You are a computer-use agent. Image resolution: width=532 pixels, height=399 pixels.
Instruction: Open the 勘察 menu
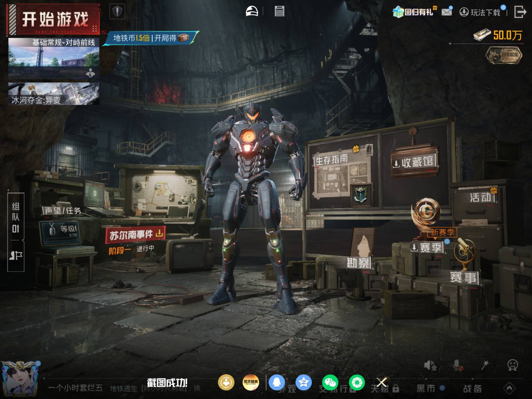358,263
